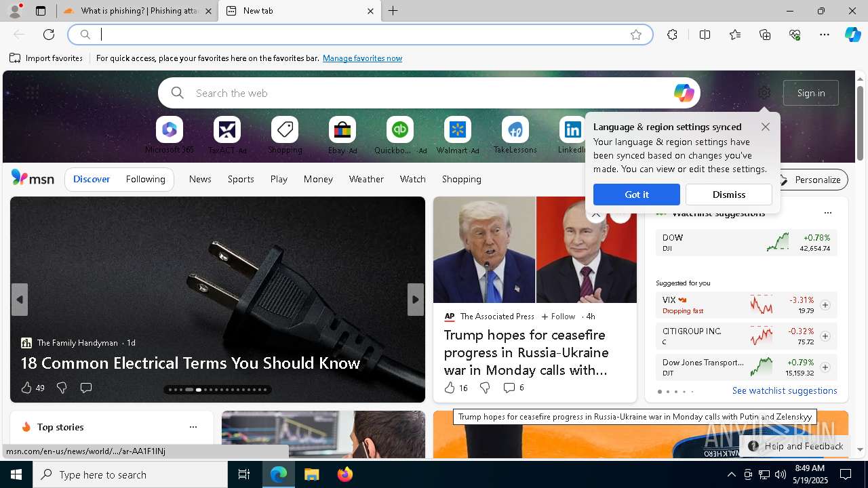Add Dow Jones Transport to watchlist
The width and height of the screenshot is (868, 488).
pos(825,367)
